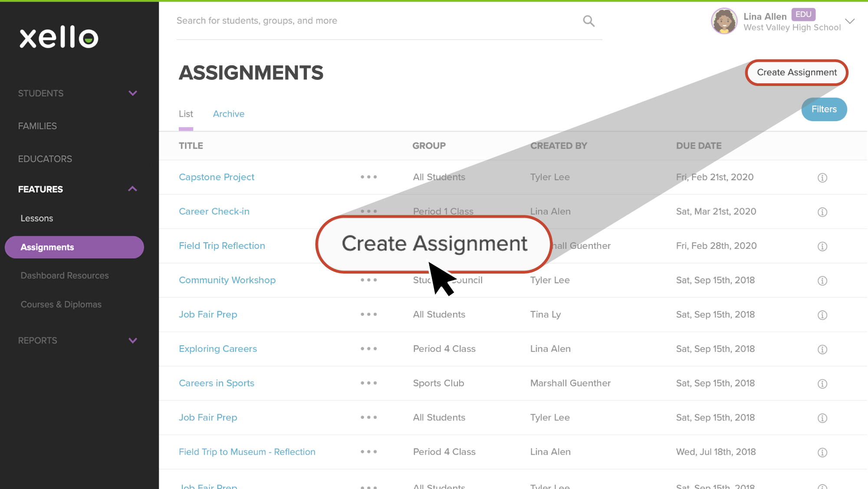This screenshot has width=868, height=489.
Task: Click the Create Assignment button top-right
Action: (797, 72)
